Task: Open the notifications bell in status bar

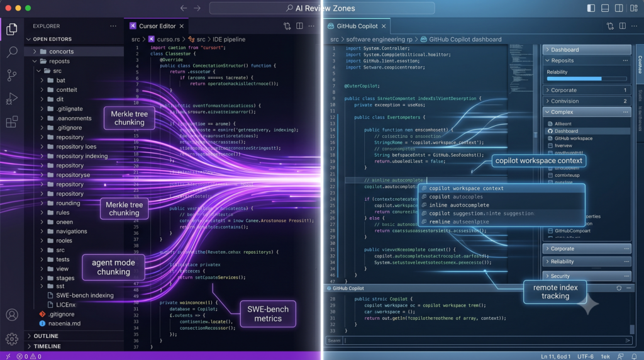Action: 634,356
